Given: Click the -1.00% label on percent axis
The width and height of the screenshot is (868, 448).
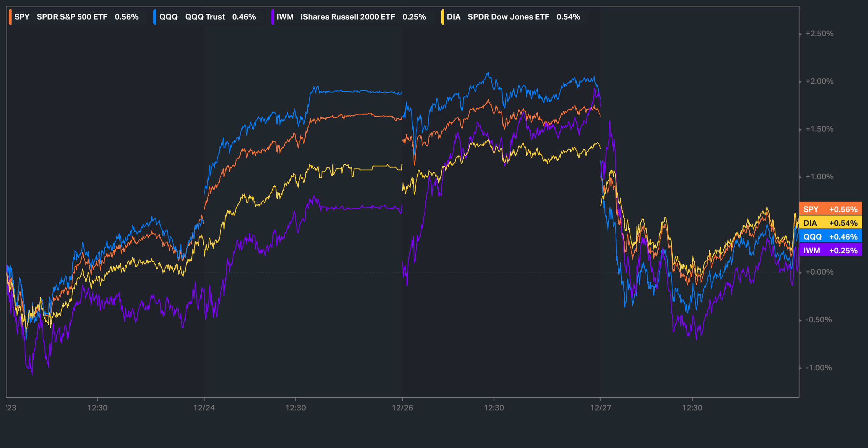Looking at the screenshot, I should click(x=818, y=368).
